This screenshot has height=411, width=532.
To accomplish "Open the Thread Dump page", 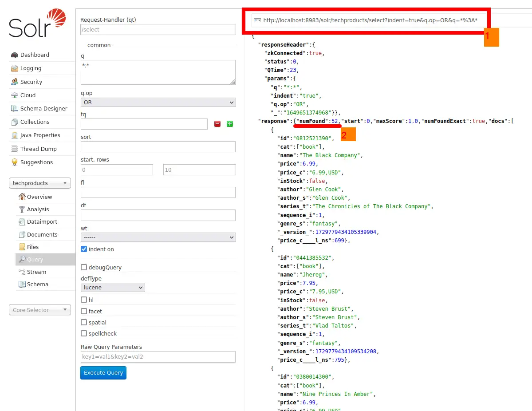I will (38, 149).
